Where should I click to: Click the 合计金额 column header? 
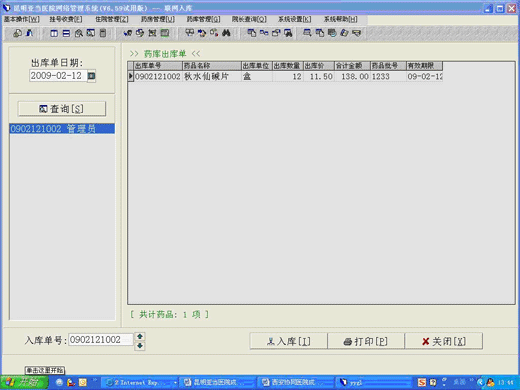point(352,66)
